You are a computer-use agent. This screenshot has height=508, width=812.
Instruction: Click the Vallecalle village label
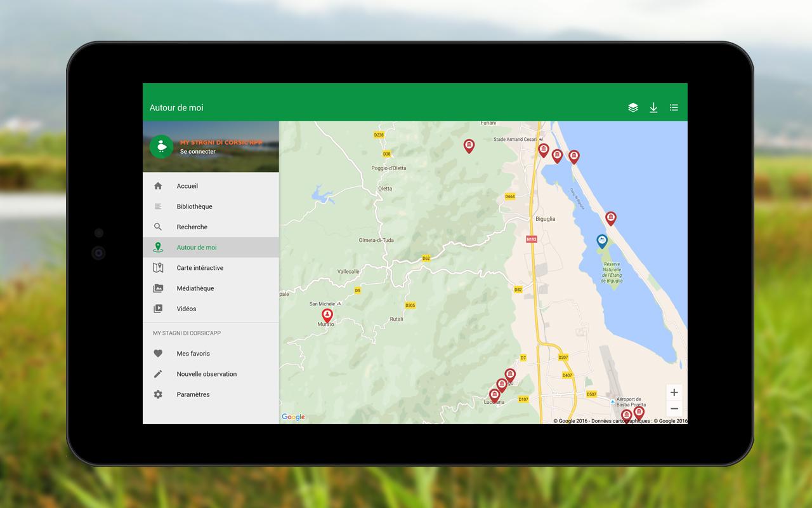pos(348,272)
